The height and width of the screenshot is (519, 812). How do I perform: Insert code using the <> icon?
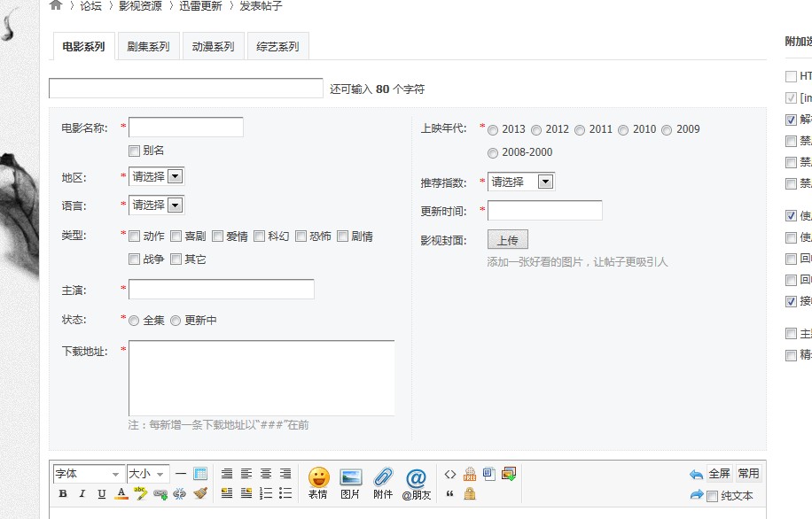click(x=449, y=474)
